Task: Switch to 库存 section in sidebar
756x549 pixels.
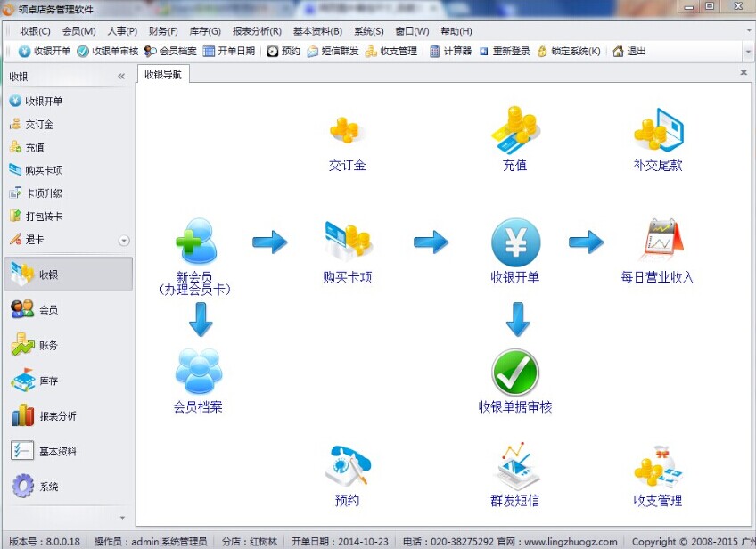Action: (49, 381)
